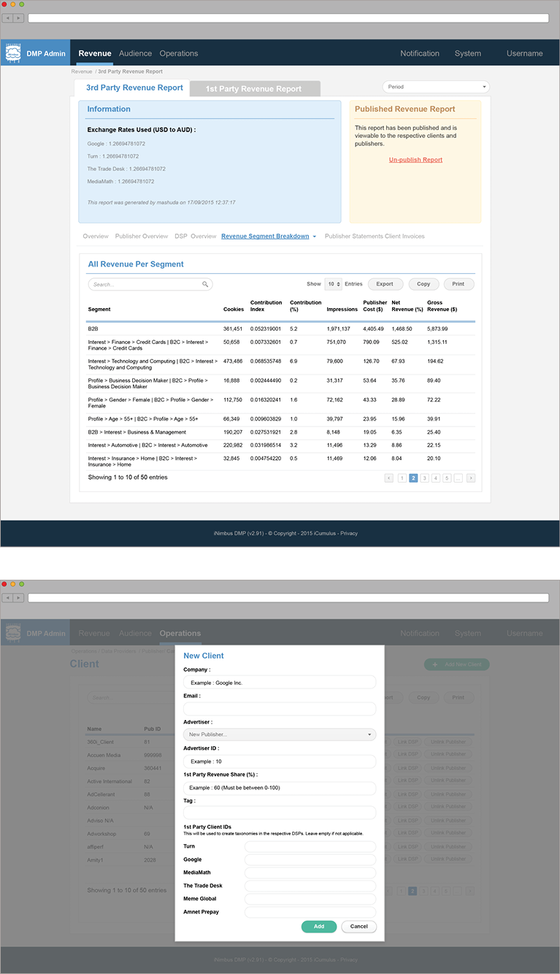
Task: Click the back arrow in the lower browser window
Action: 8,597
